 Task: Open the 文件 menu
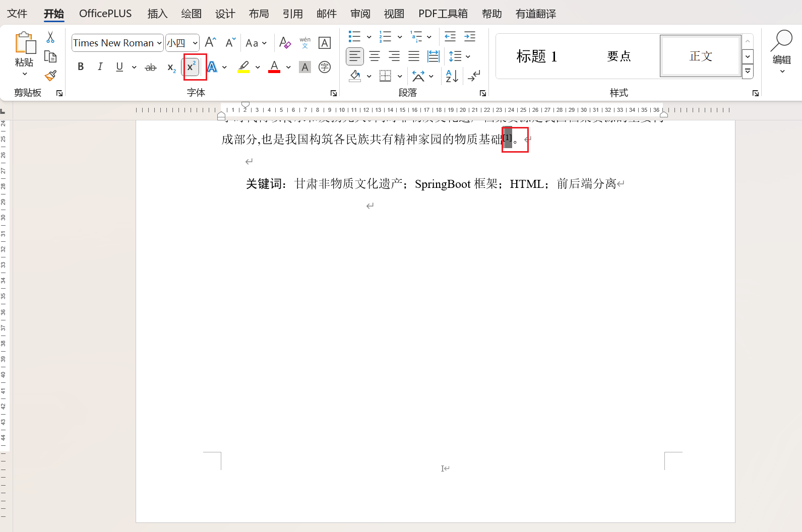(x=17, y=14)
